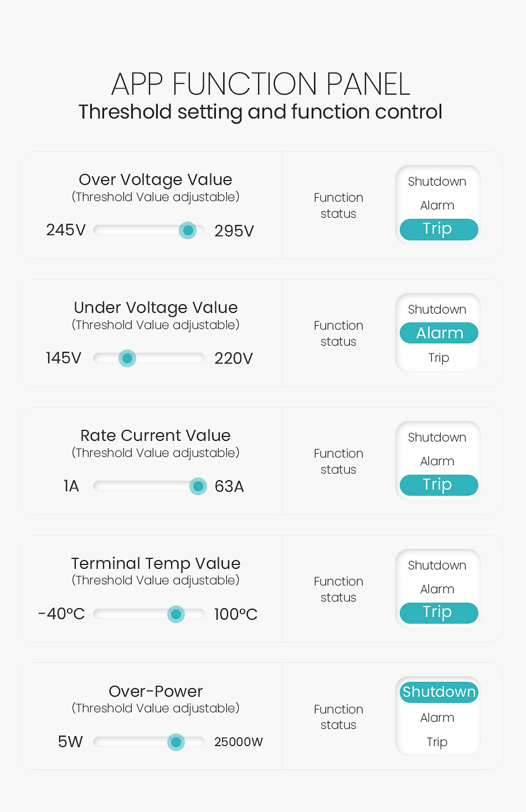Set Over-Power status to Trip

point(437,742)
